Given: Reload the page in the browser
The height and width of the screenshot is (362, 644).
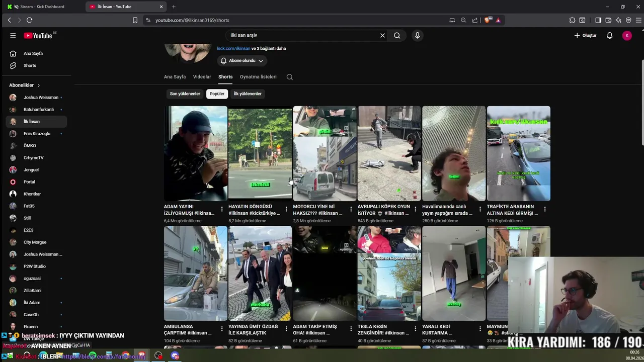Looking at the screenshot, I should click(x=29, y=20).
